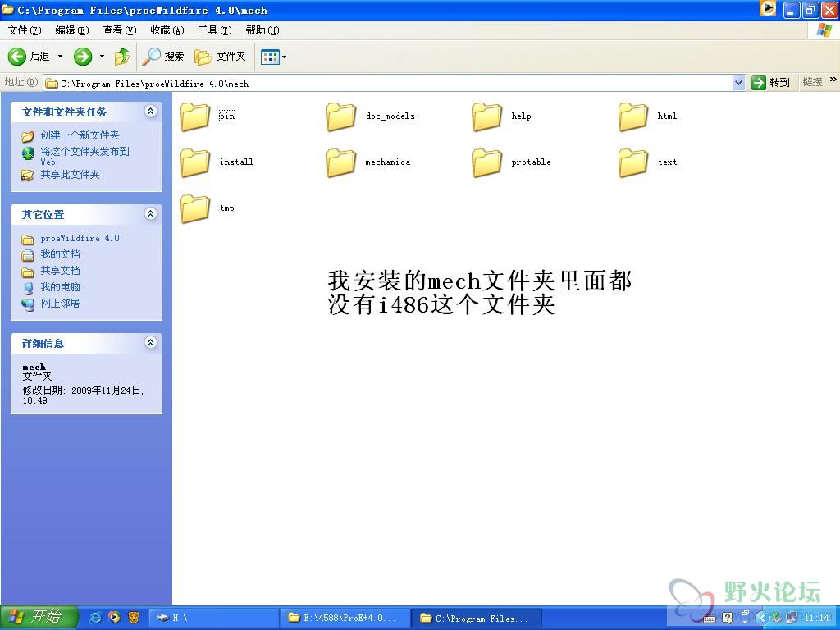The image size is (840, 630).
Task: Toggle the 文件夹 folders pane
Action: pos(220,57)
